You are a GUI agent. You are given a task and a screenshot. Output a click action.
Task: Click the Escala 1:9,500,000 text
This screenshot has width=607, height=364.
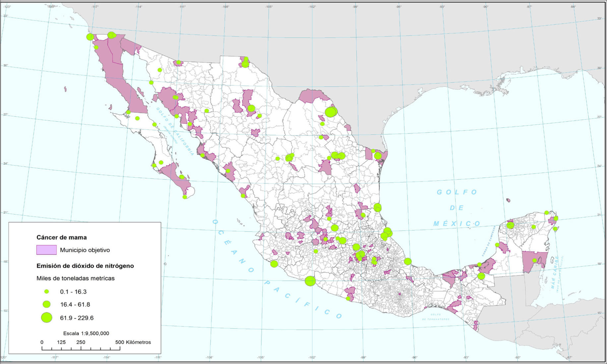(x=86, y=334)
